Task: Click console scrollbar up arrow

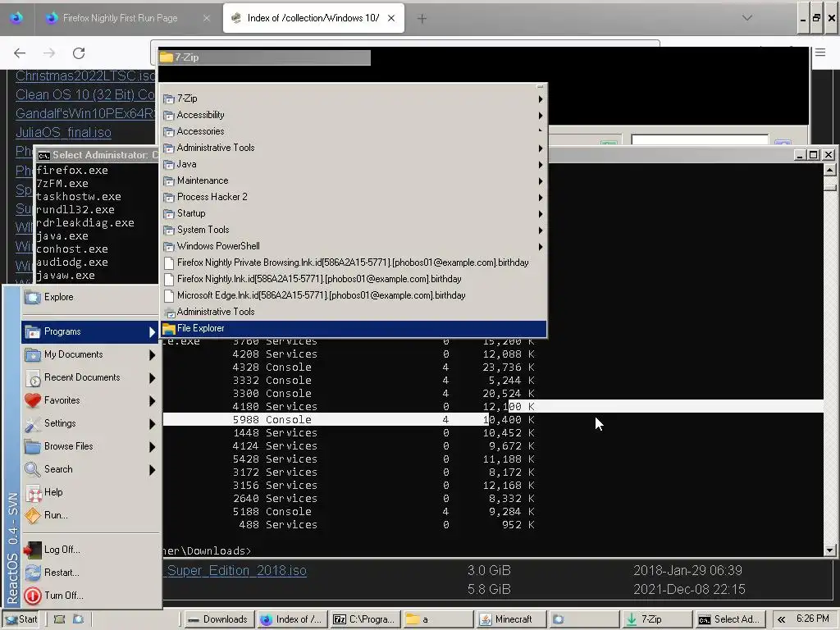Action: click(x=830, y=171)
